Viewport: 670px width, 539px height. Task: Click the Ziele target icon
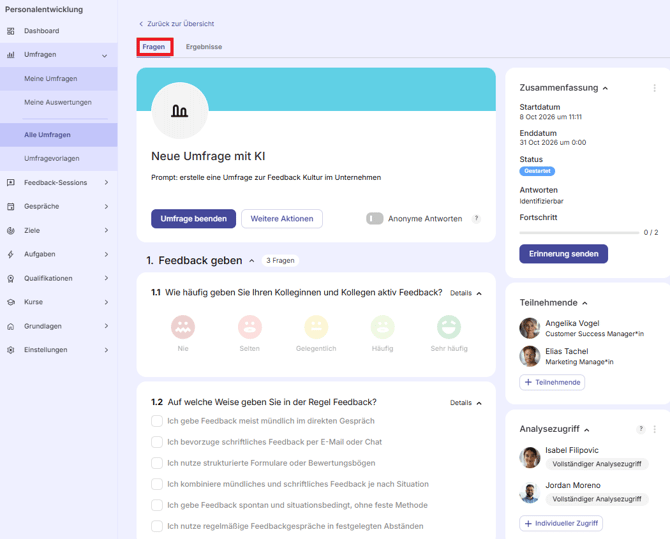(x=11, y=230)
